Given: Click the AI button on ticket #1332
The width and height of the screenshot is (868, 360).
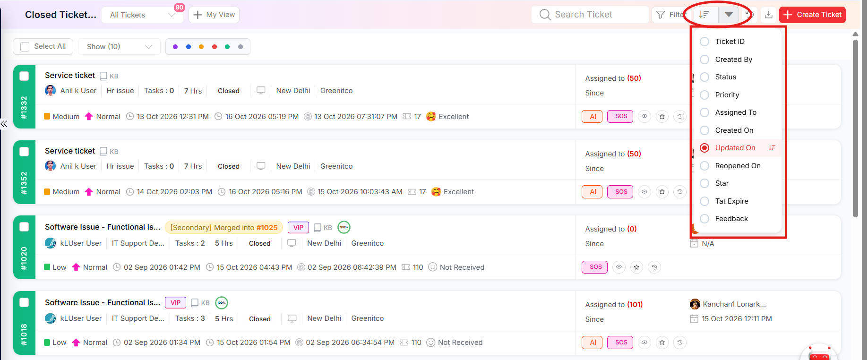Looking at the screenshot, I should 592,116.
